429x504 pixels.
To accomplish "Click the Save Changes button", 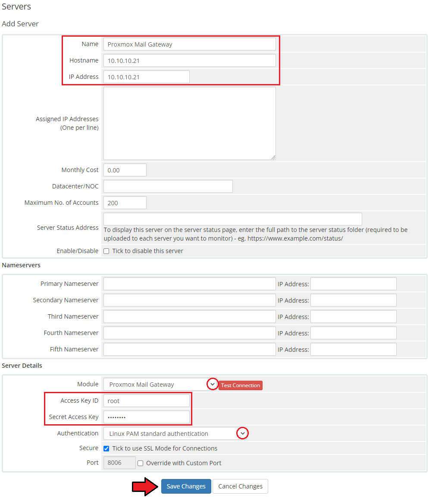I will [x=186, y=486].
